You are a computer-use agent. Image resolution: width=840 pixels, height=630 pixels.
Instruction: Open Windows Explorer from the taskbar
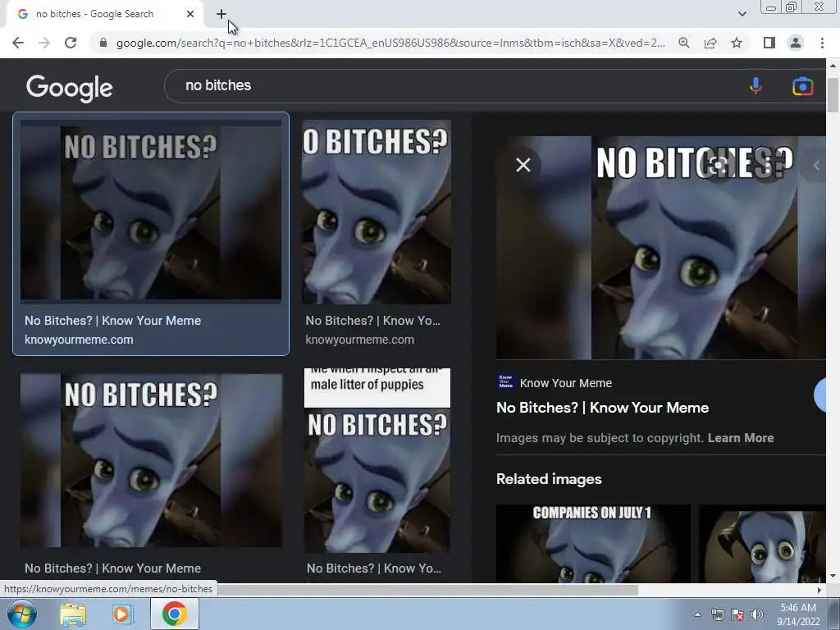[73, 614]
